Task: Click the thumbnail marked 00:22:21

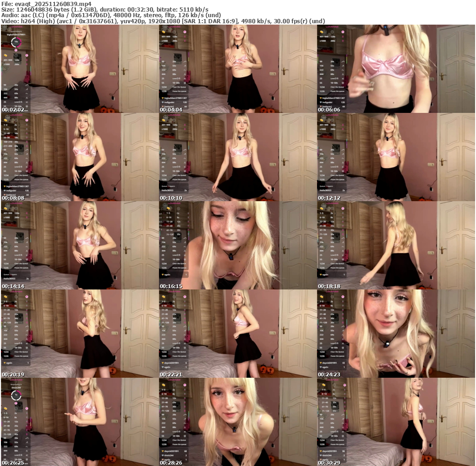Action: click(238, 334)
